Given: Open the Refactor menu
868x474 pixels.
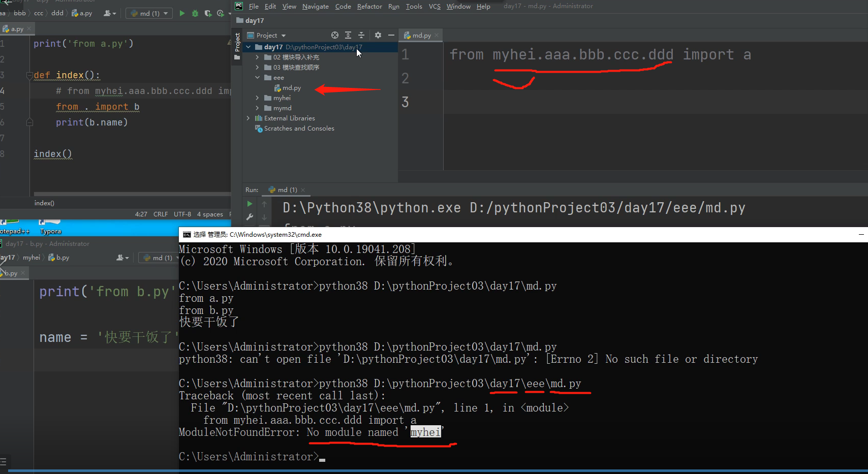Looking at the screenshot, I should click(x=369, y=6).
